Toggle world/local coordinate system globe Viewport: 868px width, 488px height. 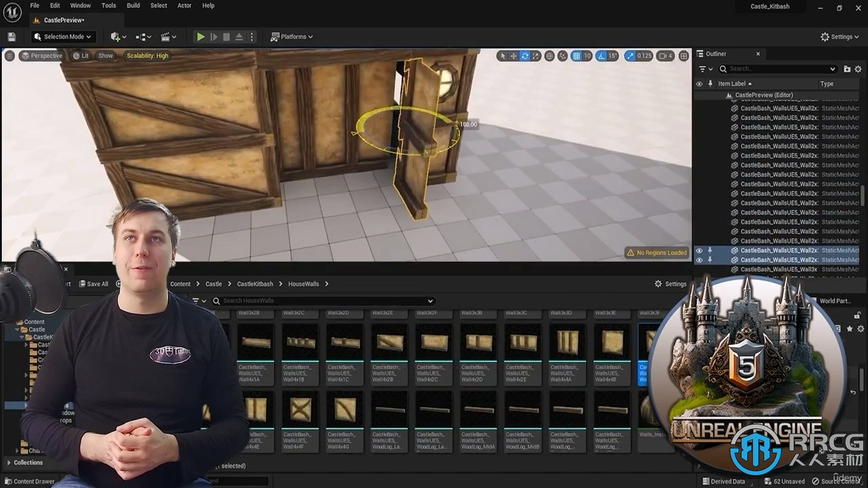(x=550, y=56)
